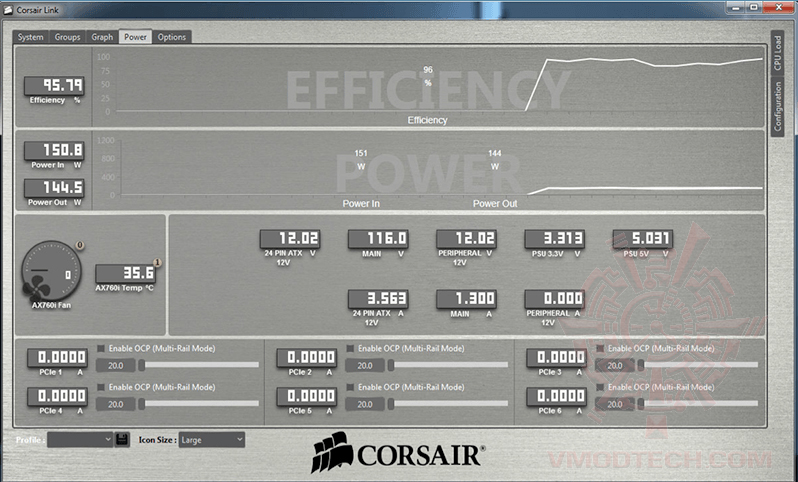Image resolution: width=798 pixels, height=482 pixels.
Task: Click the PERIPHERAL 12V voltage readout
Action: 466,239
